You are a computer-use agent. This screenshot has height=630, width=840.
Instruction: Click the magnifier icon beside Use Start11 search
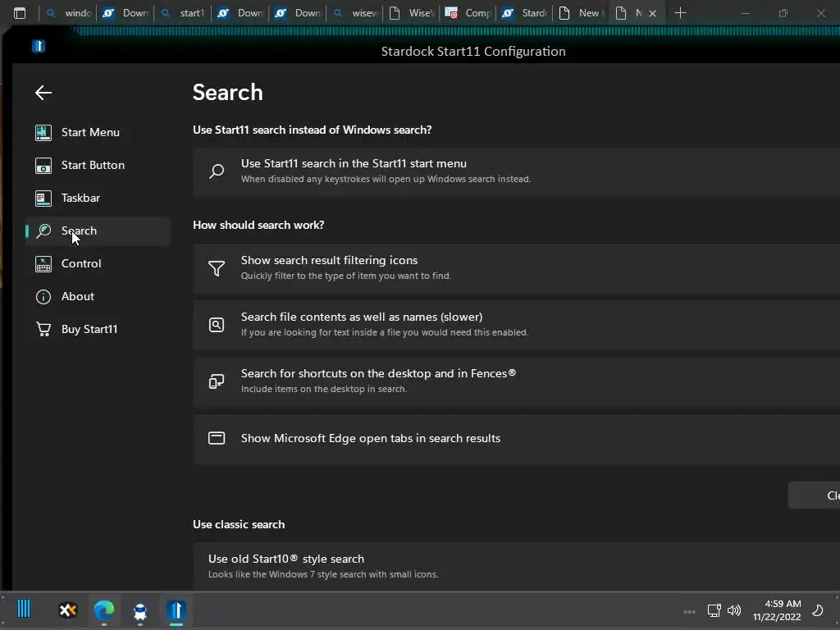(x=217, y=171)
